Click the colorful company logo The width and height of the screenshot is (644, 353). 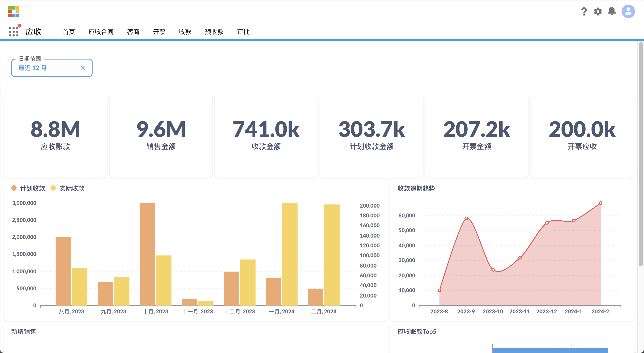pyautogui.click(x=14, y=12)
